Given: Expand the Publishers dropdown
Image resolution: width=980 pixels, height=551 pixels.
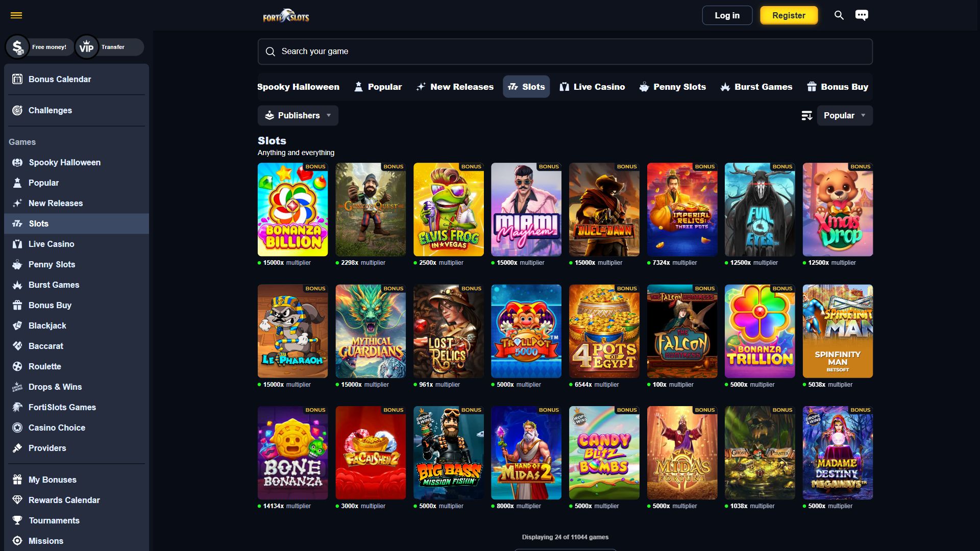Looking at the screenshot, I should (298, 115).
